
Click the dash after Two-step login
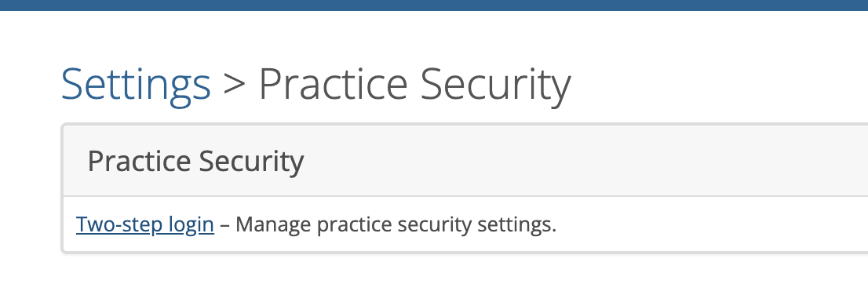pyautogui.click(x=224, y=226)
